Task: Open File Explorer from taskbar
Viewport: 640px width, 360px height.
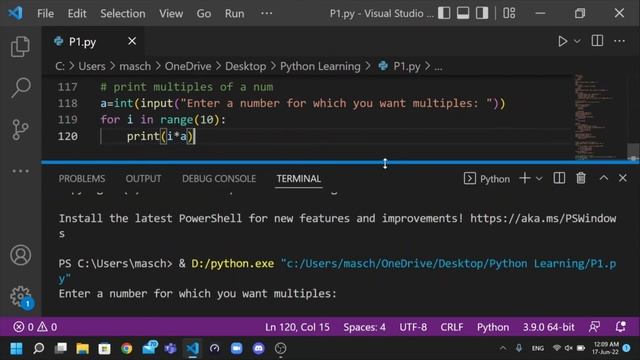Action: 82,348
